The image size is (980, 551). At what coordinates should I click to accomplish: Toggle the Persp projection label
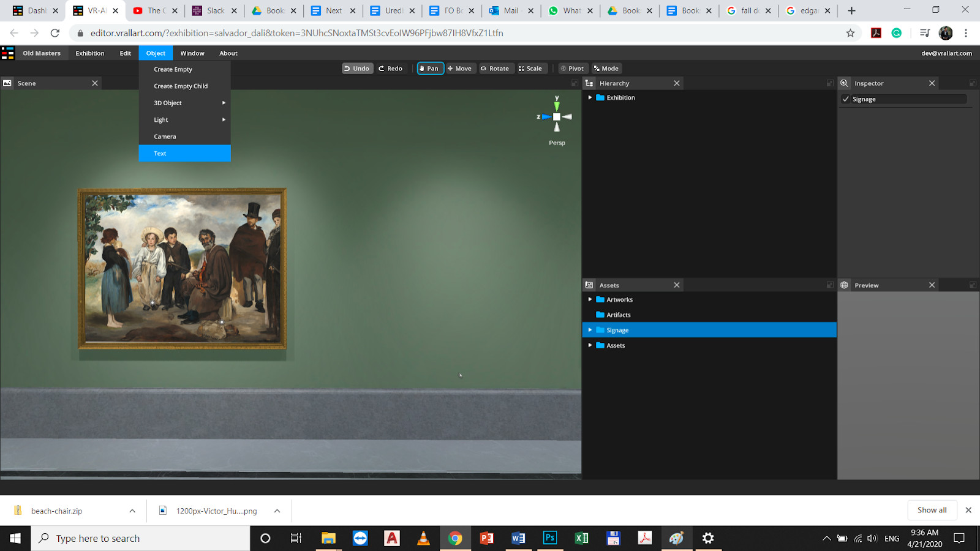pos(557,143)
